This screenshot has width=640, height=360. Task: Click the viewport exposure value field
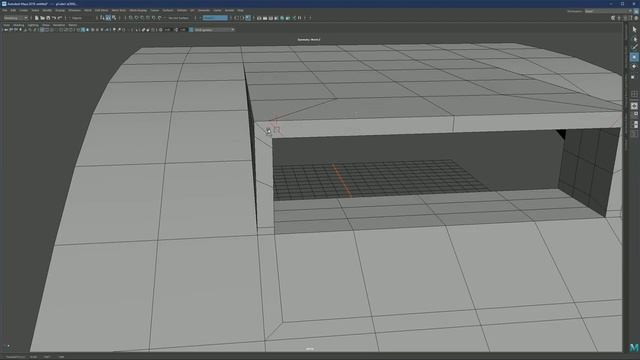[x=167, y=30]
